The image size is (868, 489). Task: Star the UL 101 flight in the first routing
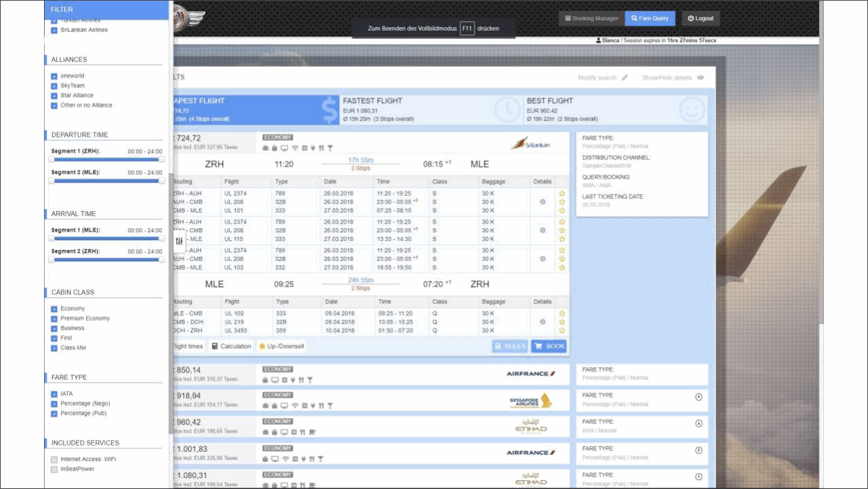click(562, 211)
